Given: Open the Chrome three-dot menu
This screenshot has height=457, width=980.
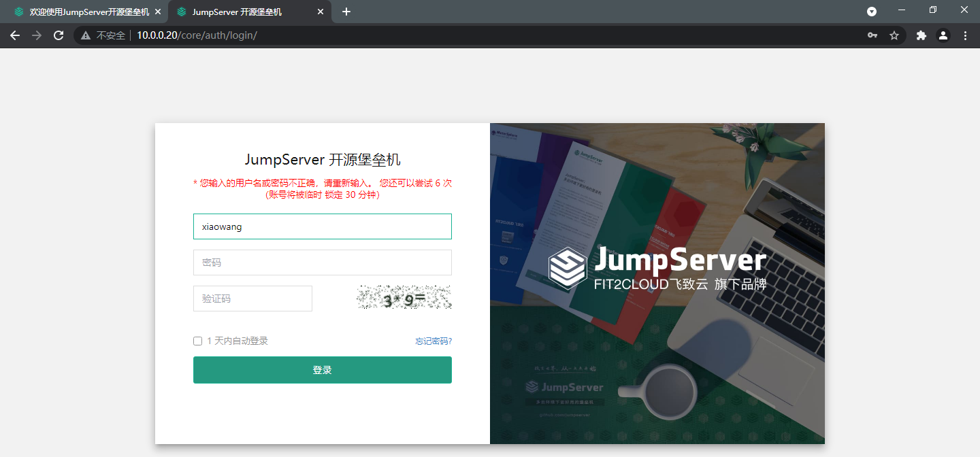Looking at the screenshot, I should 965,35.
